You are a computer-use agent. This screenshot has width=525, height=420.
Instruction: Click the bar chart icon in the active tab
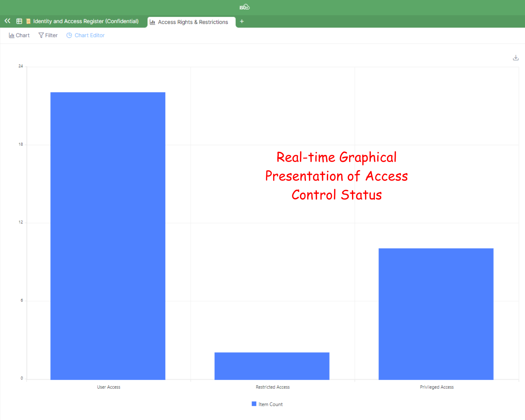[x=152, y=22]
